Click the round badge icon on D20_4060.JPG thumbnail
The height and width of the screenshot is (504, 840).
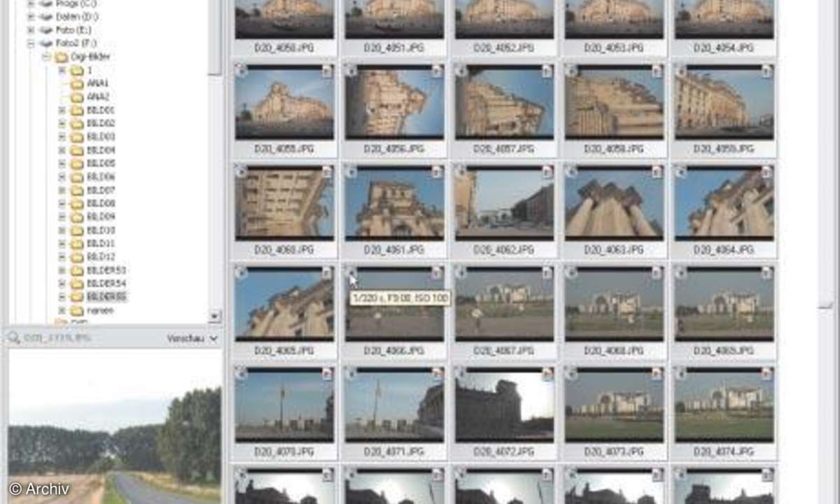click(240, 171)
